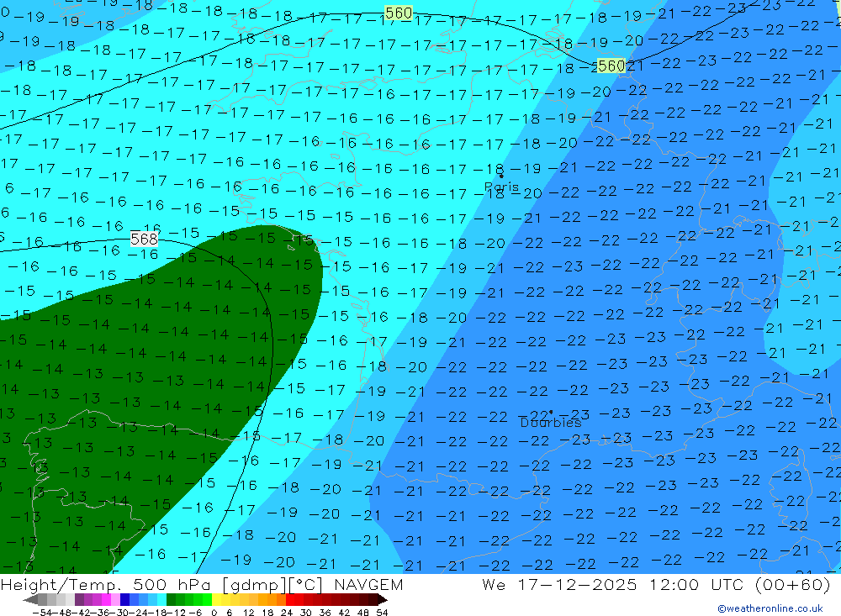
Task: Click the Paris location dot marker
Action: pos(501,176)
